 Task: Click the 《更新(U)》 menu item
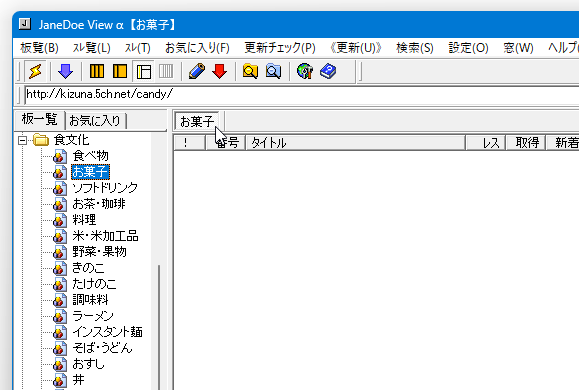pos(356,48)
